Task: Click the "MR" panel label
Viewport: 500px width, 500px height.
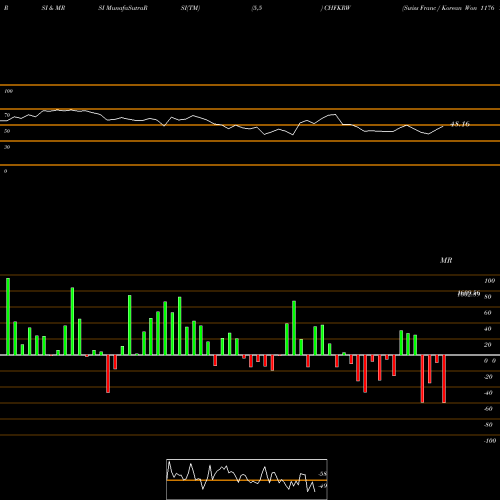Action: 446,260
